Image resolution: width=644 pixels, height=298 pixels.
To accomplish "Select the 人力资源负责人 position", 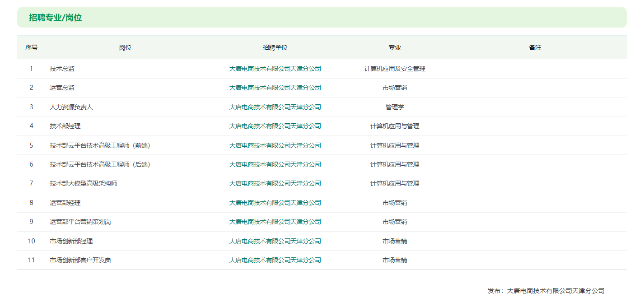I will (x=71, y=107).
